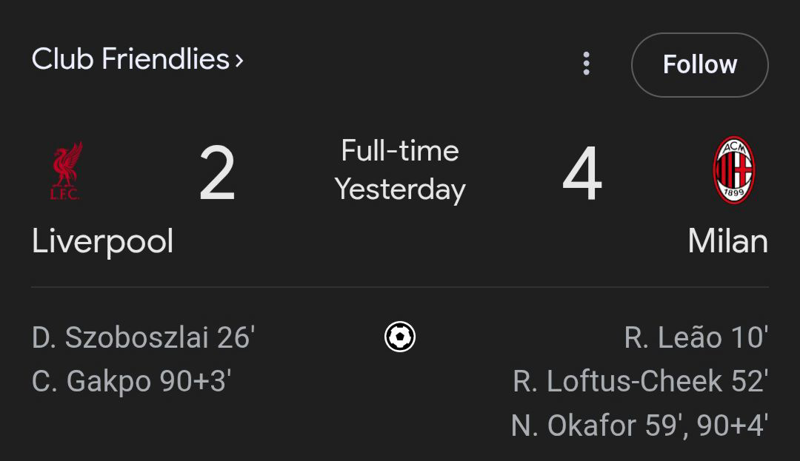Click the Yesterday match date label
Image resolution: width=800 pixels, height=461 pixels.
tap(400, 189)
